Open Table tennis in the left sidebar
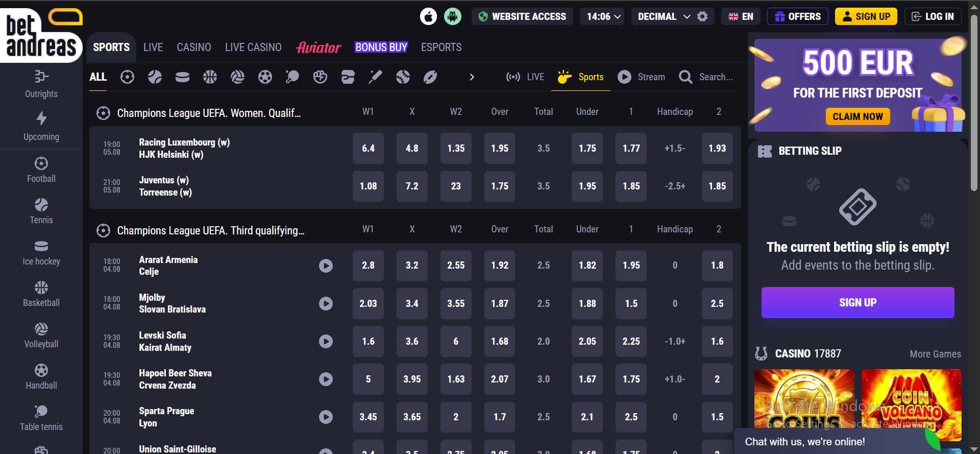980x454 pixels. (x=41, y=418)
